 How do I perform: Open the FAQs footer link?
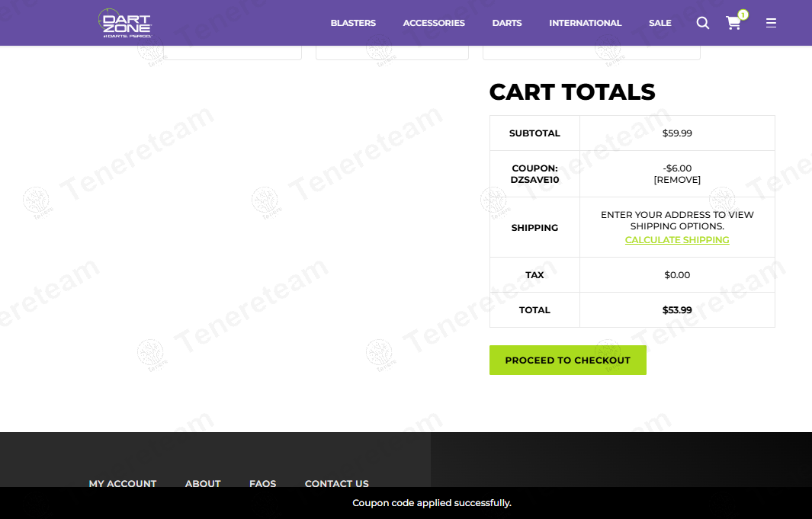tap(262, 483)
